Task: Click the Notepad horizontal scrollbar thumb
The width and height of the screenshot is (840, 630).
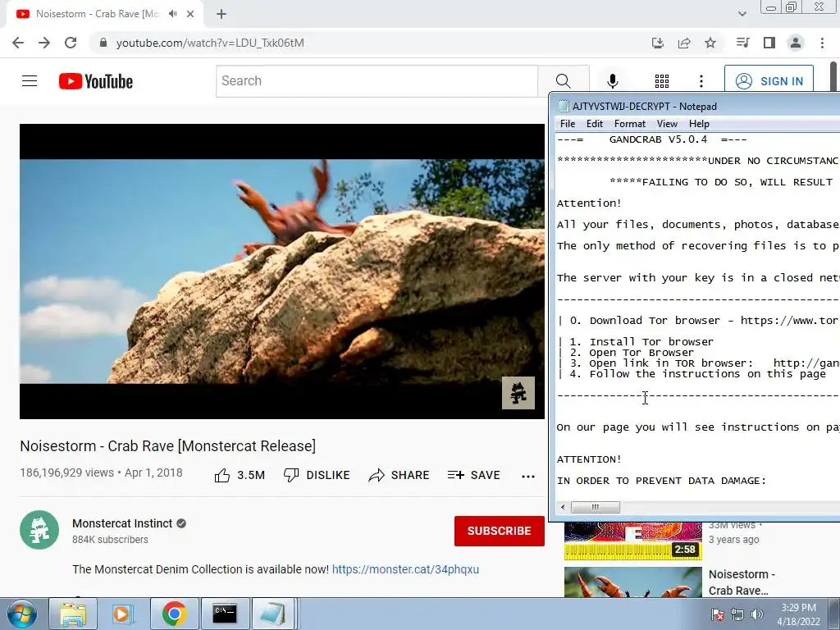Action: click(596, 507)
